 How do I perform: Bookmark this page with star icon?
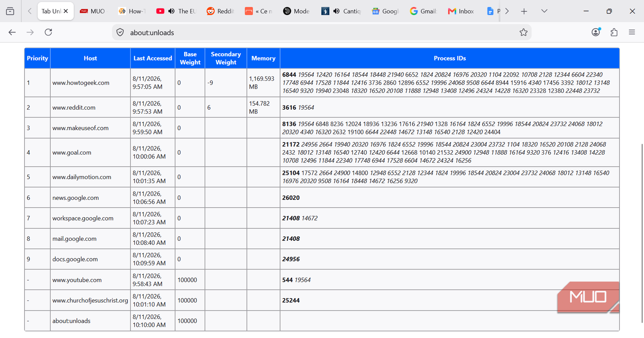tap(523, 32)
